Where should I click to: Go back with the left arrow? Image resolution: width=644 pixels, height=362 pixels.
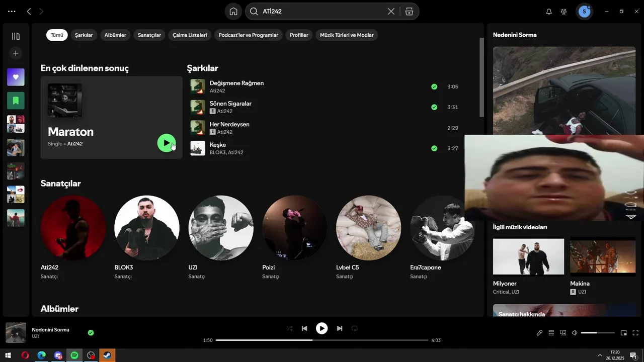[x=29, y=11]
